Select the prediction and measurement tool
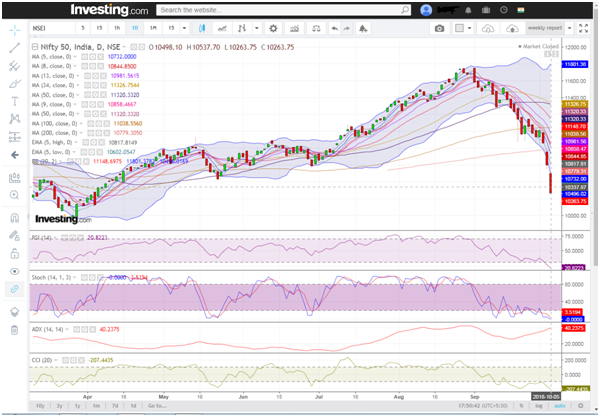Screen dimensions: 600x417 click(x=15, y=137)
